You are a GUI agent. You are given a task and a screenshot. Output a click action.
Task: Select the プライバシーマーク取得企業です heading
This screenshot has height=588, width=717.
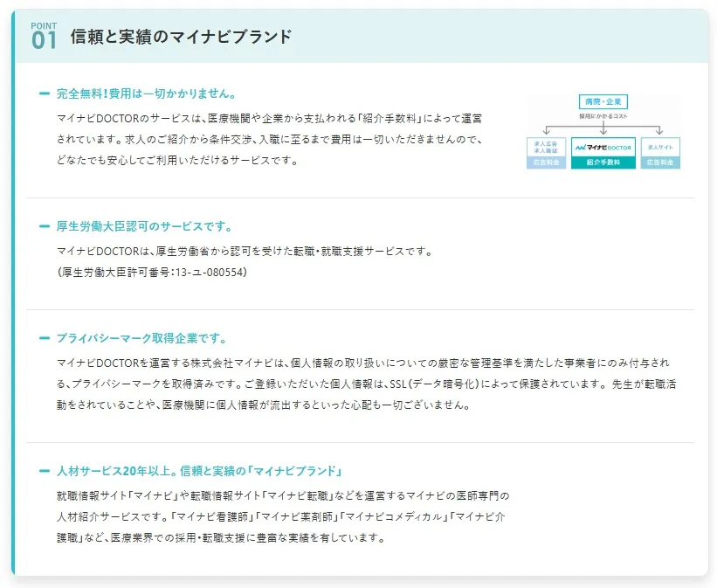(141, 338)
